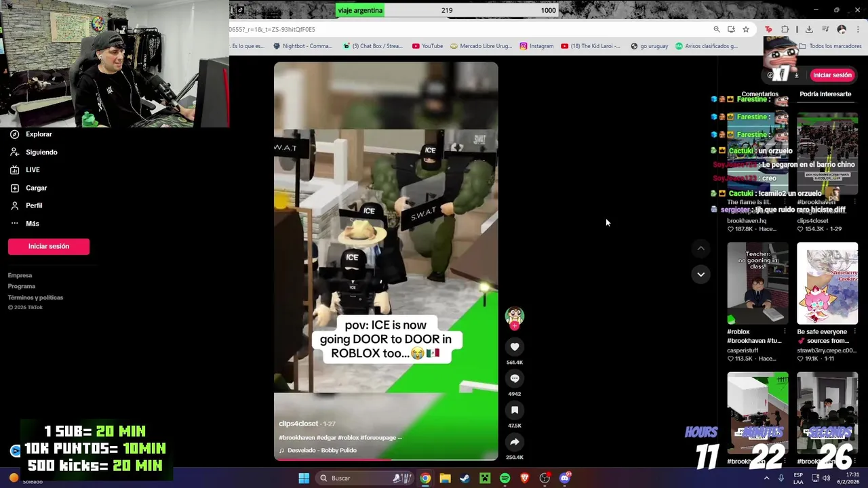This screenshot has width=868, height=488.
Task: Switch to Podría interesarte tab
Action: tap(825, 94)
